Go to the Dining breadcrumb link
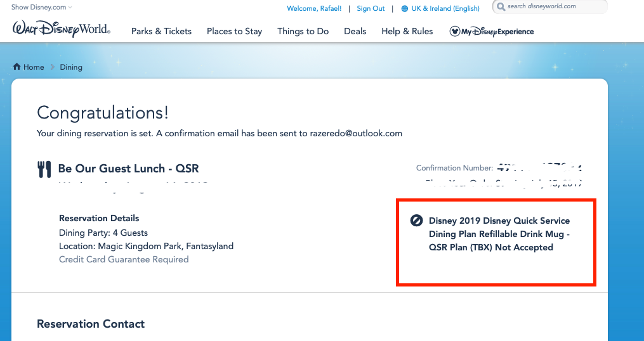This screenshot has width=644, height=341. click(x=71, y=67)
